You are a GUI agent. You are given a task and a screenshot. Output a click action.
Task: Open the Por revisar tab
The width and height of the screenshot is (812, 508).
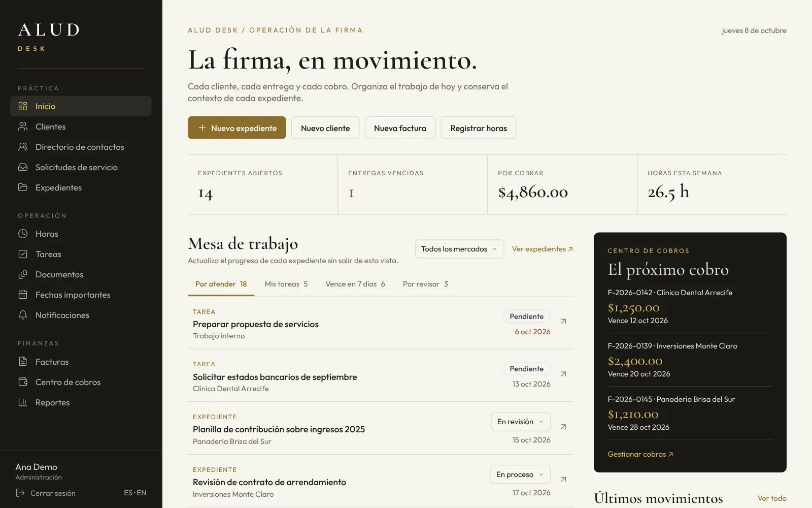[425, 284]
